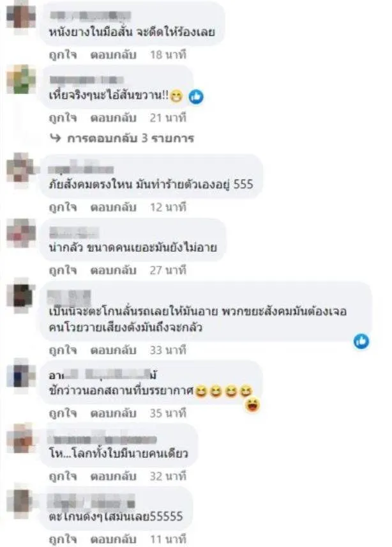
Task: Click the blurred commenter name above the 555 comment
Action: (x=81, y=169)
